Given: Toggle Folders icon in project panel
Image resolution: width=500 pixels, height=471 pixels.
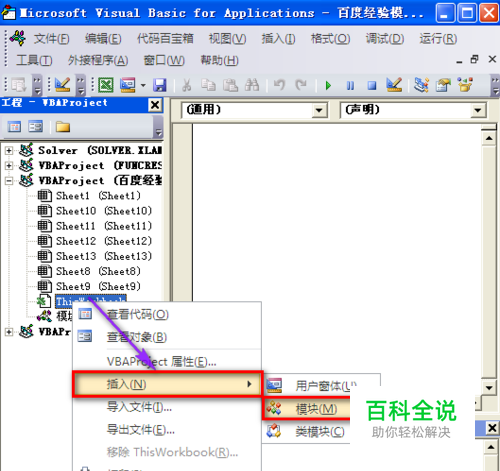Looking at the screenshot, I should point(63,127).
